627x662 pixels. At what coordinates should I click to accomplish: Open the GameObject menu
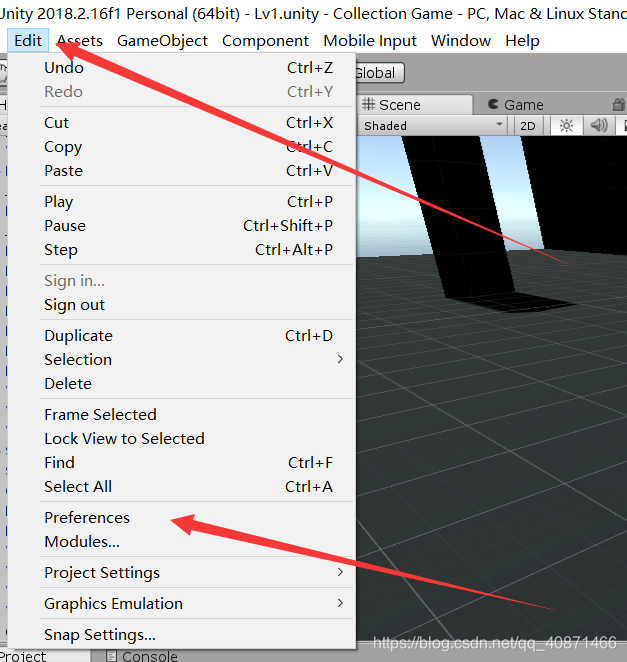162,41
